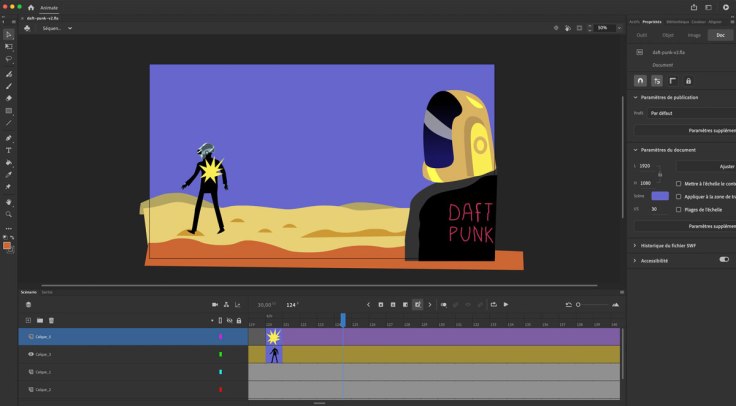Viewport: 736px width, 406px height.
Task: Switch to the Image properties tab
Action: 694,35
